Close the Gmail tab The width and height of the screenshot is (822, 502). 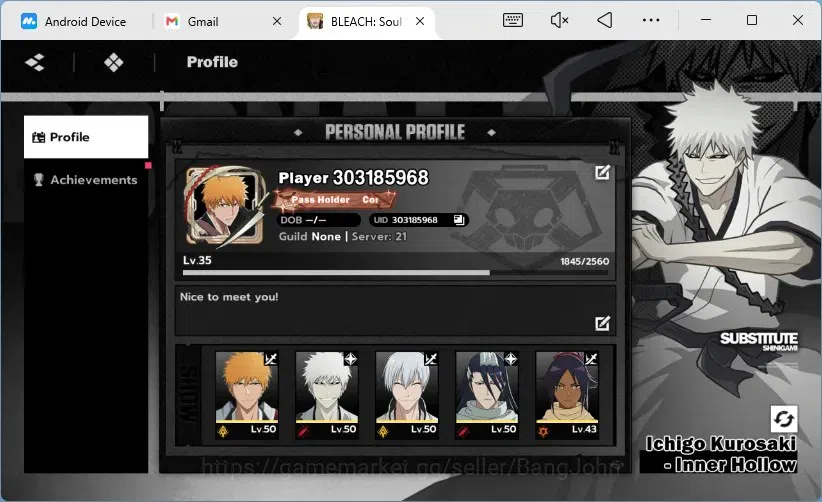tap(277, 21)
